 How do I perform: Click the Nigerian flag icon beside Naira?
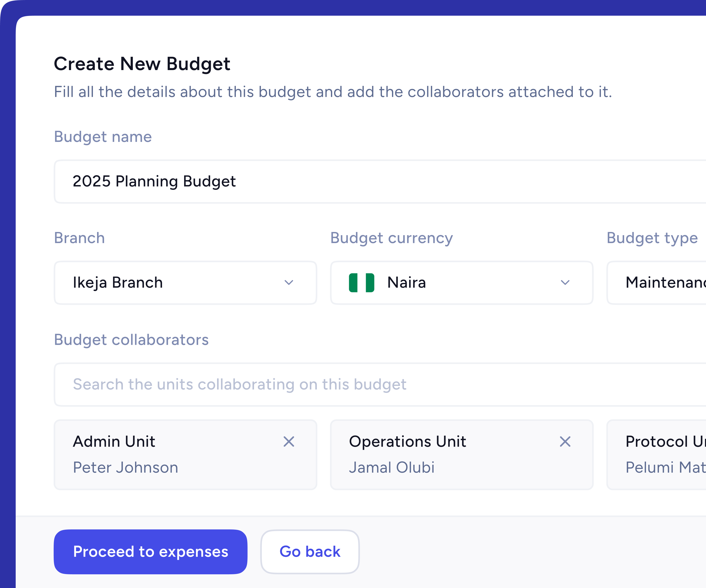click(361, 282)
